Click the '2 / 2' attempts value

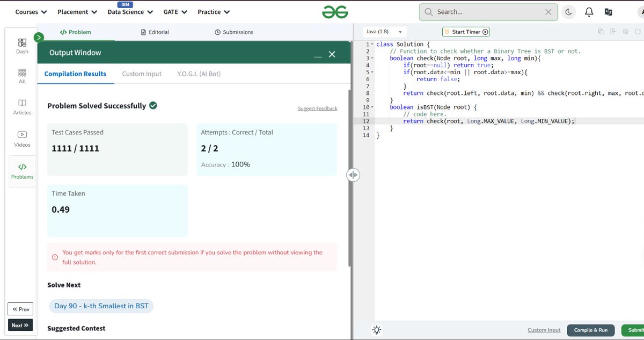(209, 148)
